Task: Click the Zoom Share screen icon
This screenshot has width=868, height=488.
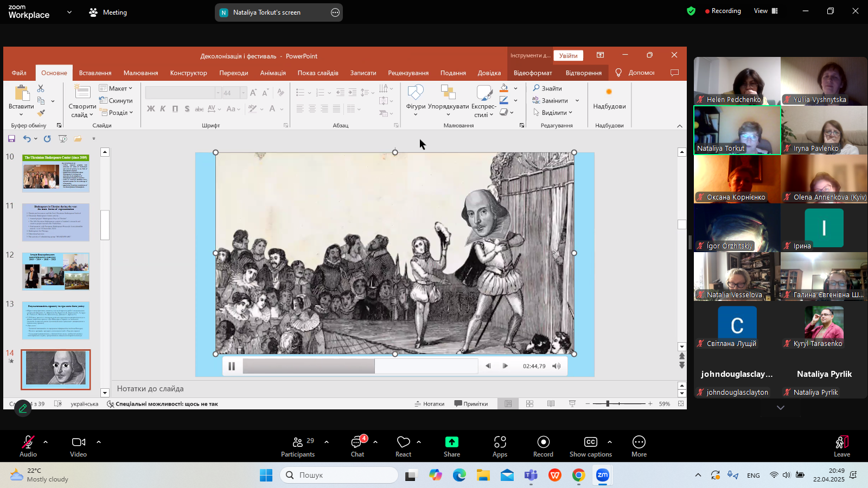Action: pos(451,442)
